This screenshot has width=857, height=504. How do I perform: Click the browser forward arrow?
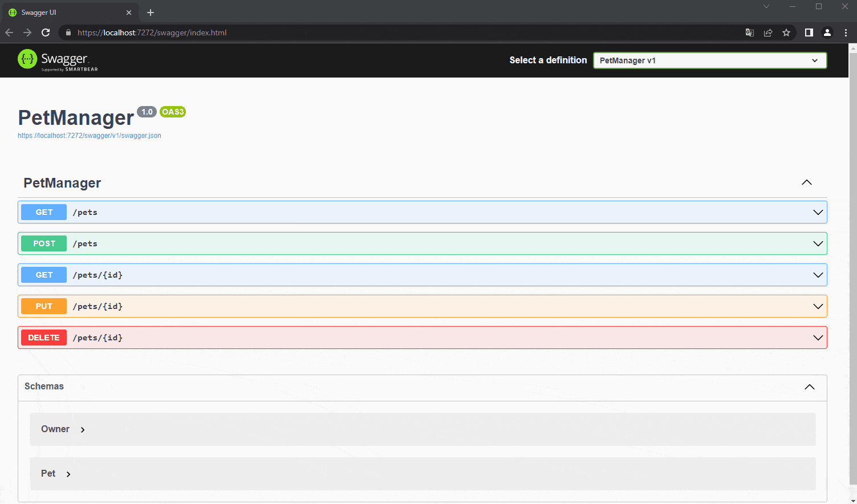click(x=27, y=32)
